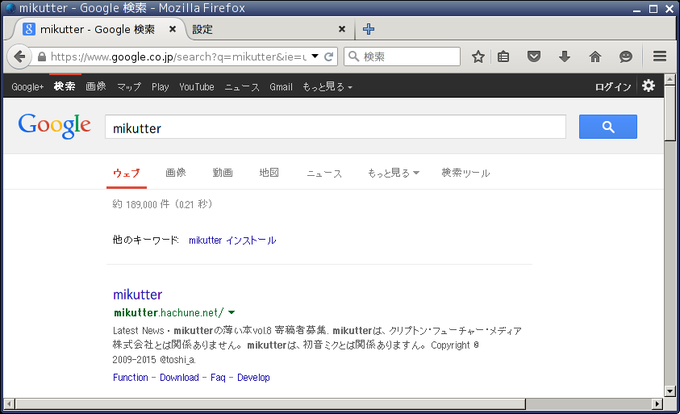Bookmark this page with the star icon
Viewport: 680px width, 414px height.
tap(478, 57)
